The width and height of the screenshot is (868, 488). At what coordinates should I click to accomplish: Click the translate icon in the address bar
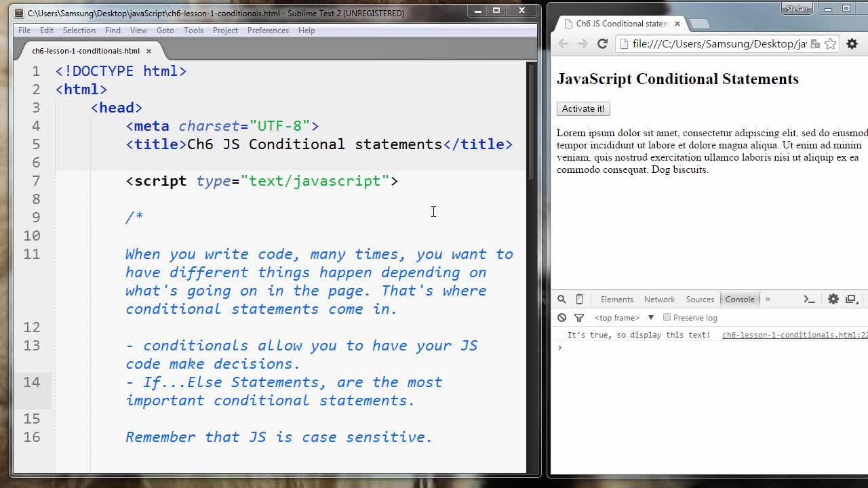tap(815, 44)
